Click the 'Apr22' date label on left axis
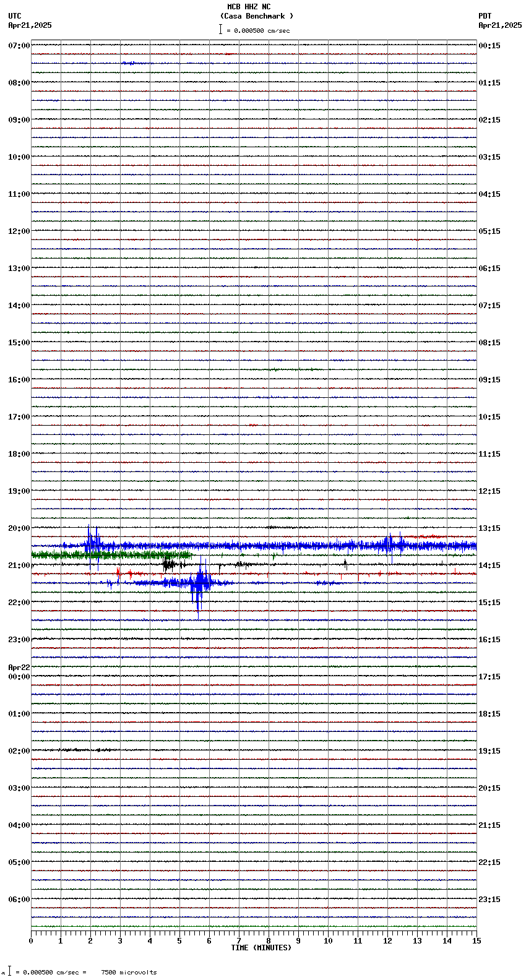The image size is (526, 980). coord(19,668)
